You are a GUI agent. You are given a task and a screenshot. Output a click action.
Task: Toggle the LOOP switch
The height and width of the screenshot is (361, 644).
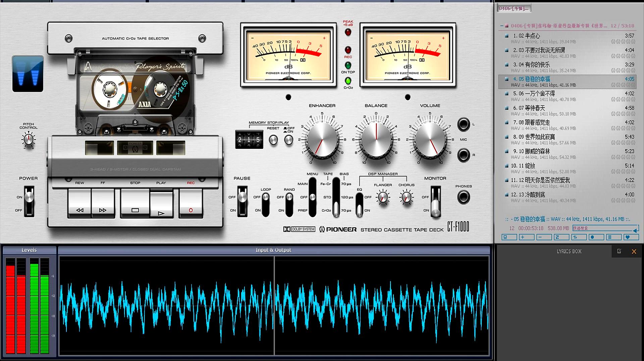click(266, 204)
